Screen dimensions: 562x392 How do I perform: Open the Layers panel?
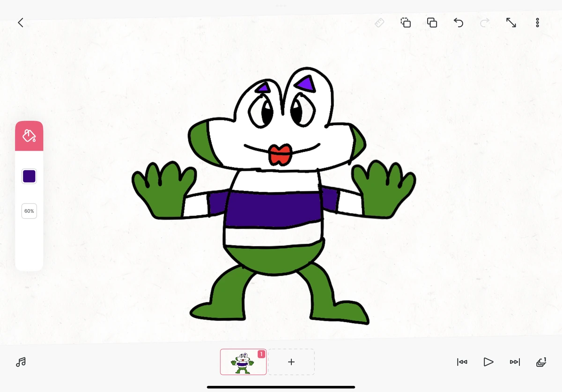pos(432,22)
